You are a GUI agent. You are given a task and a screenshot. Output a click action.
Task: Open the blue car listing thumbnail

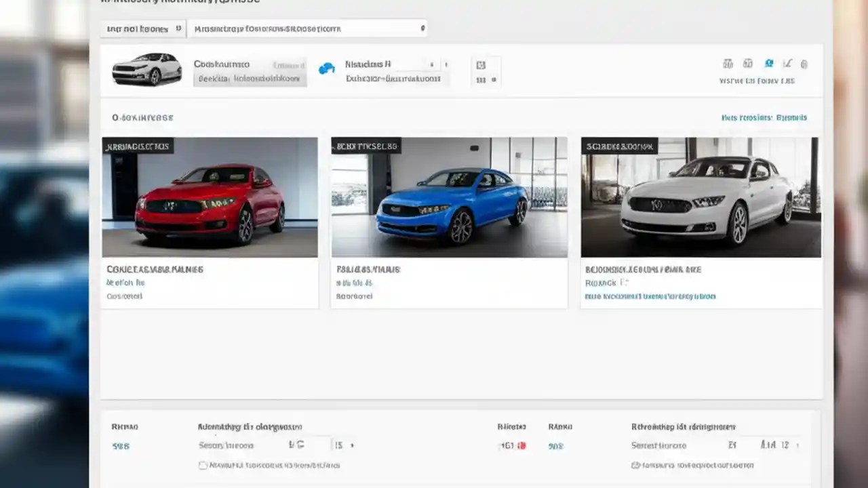coord(449,197)
